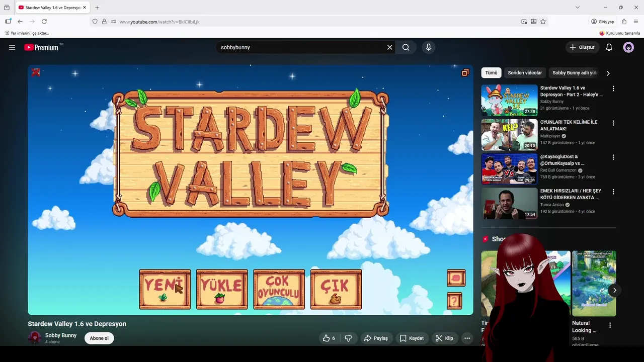Open options for EMEK HIRSIZLARI video
Image resolution: width=644 pixels, height=362 pixels.
click(x=613, y=192)
